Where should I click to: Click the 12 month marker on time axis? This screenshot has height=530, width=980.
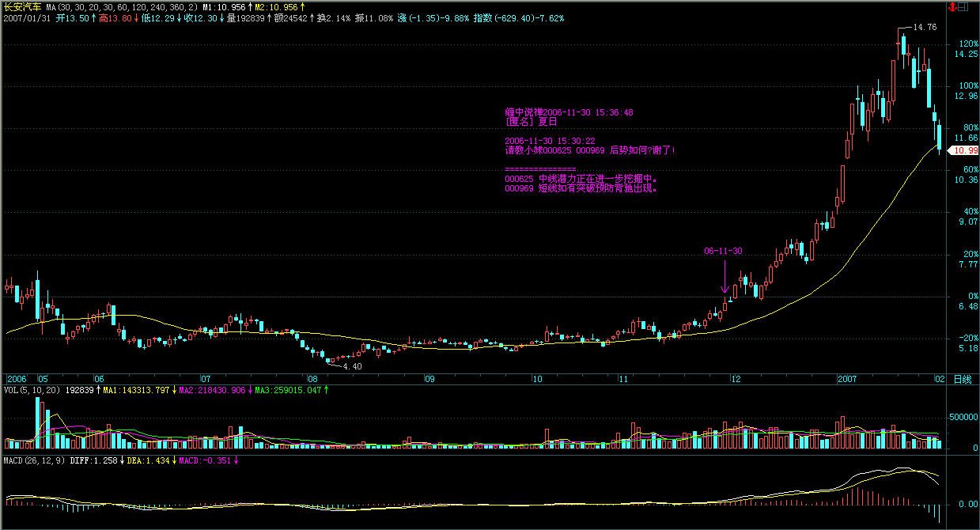coord(735,379)
